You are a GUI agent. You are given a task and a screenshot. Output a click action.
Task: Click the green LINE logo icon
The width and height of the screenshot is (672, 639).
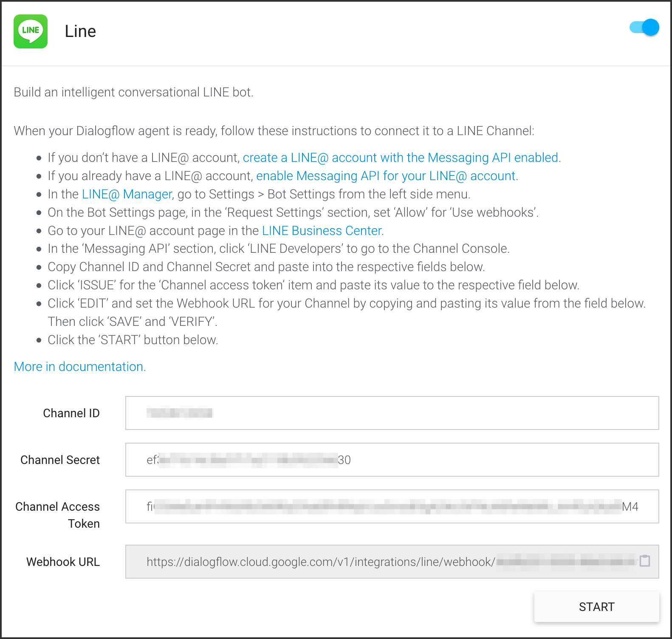(31, 31)
